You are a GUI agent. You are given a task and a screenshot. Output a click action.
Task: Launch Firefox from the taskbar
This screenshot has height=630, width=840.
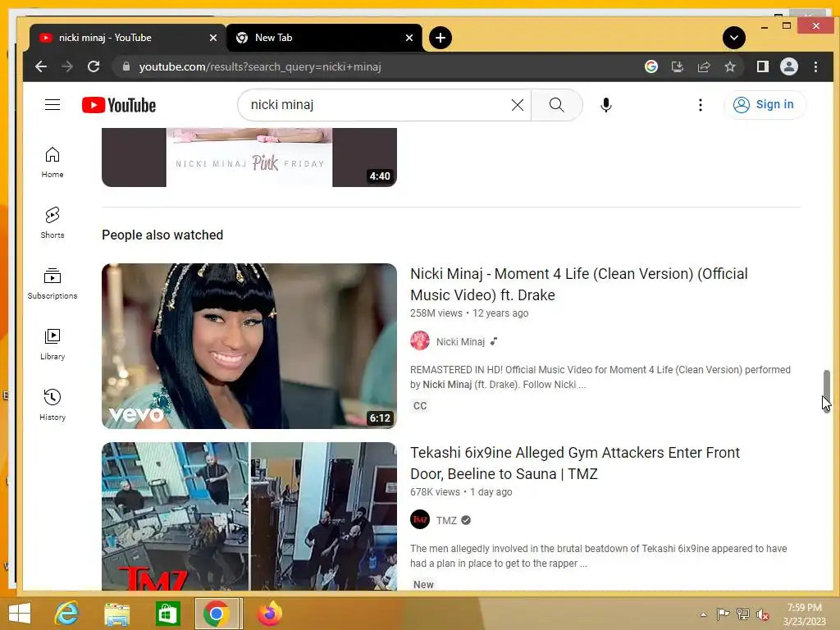tap(269, 614)
